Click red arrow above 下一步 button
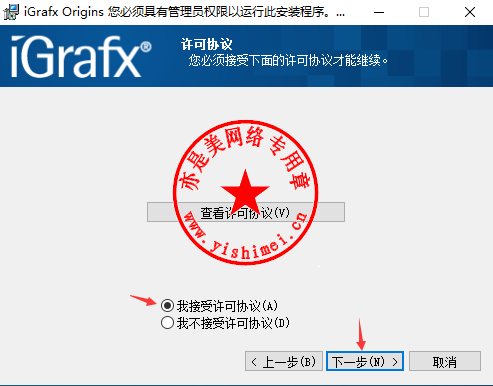The height and width of the screenshot is (386, 493). pos(361,334)
